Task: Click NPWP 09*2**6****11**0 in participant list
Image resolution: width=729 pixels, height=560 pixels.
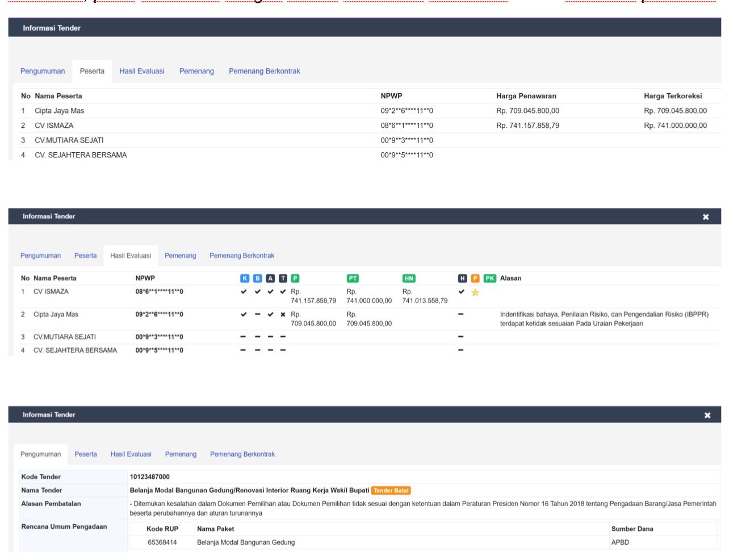Action: tap(407, 111)
